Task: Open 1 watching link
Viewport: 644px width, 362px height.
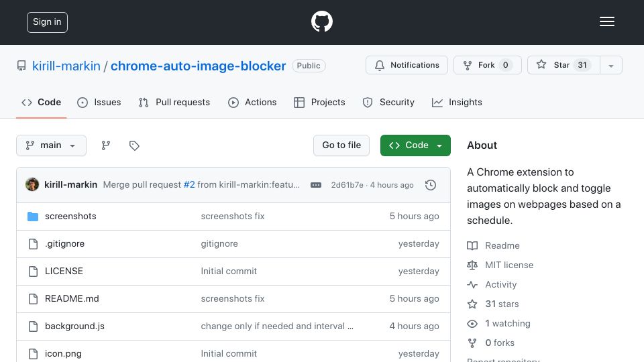Action: (498, 323)
